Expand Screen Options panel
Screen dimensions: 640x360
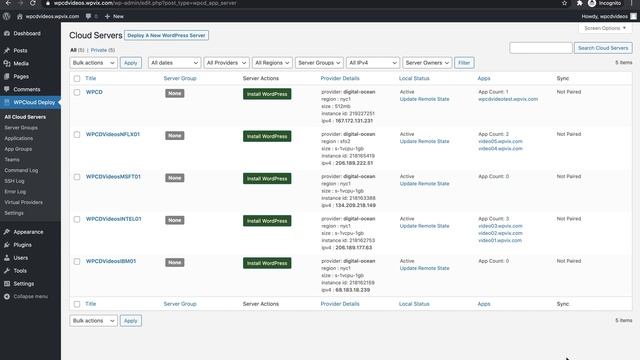pos(605,28)
